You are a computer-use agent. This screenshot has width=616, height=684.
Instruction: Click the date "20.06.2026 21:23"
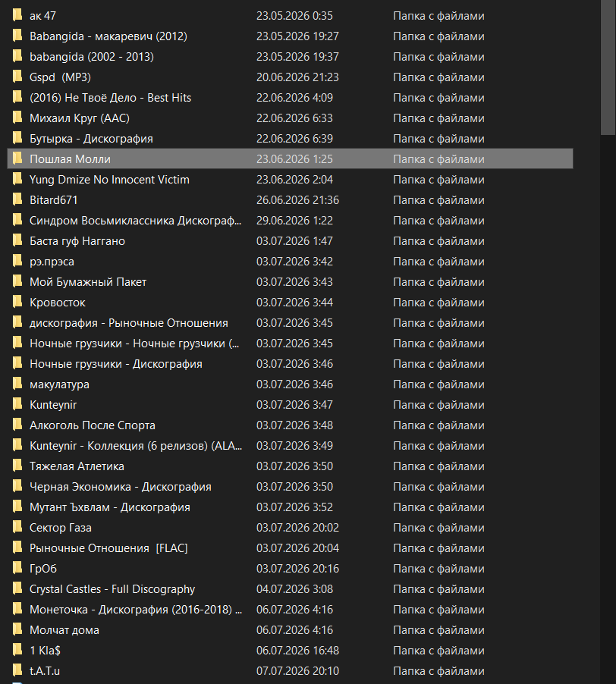coord(297,77)
